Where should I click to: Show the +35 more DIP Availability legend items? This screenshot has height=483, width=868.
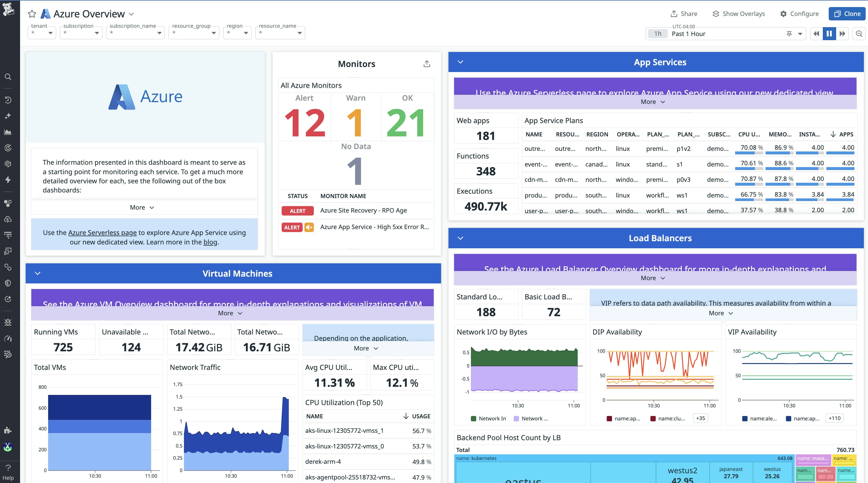click(x=701, y=418)
